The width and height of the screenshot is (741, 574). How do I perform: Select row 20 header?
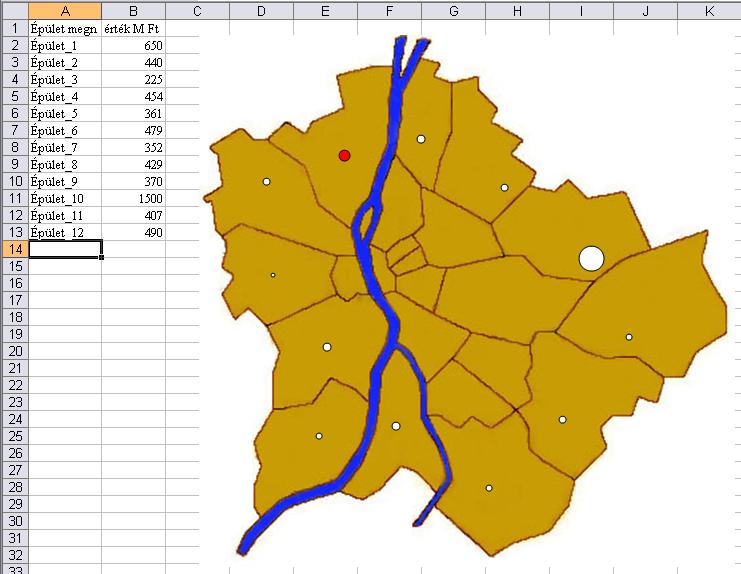14,351
